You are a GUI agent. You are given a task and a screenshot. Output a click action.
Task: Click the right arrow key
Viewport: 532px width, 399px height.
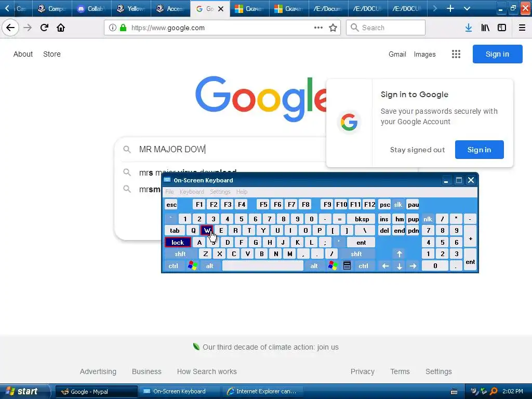click(x=413, y=265)
